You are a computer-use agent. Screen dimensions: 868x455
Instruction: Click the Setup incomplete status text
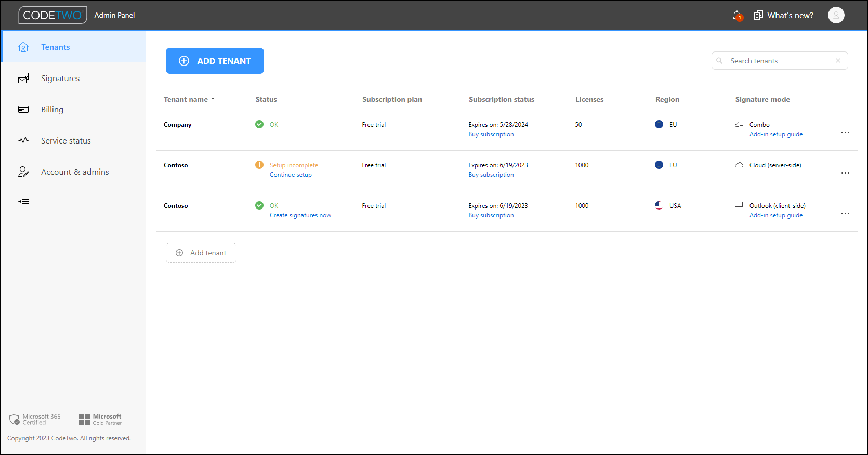[294, 165]
